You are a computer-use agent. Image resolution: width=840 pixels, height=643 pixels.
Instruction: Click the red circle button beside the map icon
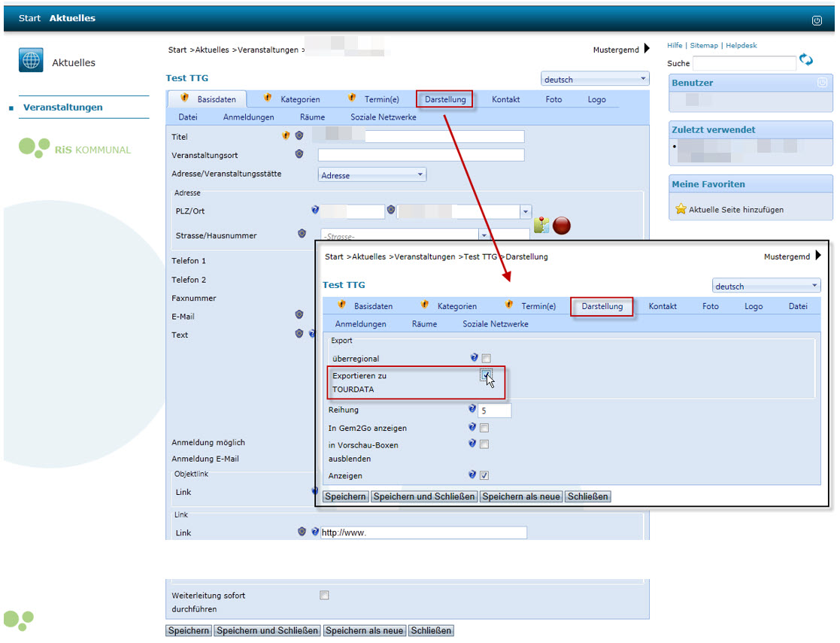coord(562,225)
